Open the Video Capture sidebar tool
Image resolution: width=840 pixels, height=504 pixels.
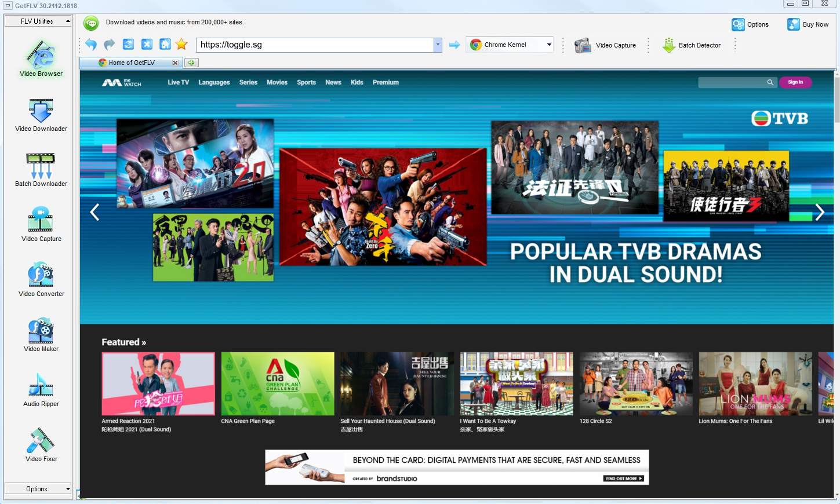coord(41,225)
